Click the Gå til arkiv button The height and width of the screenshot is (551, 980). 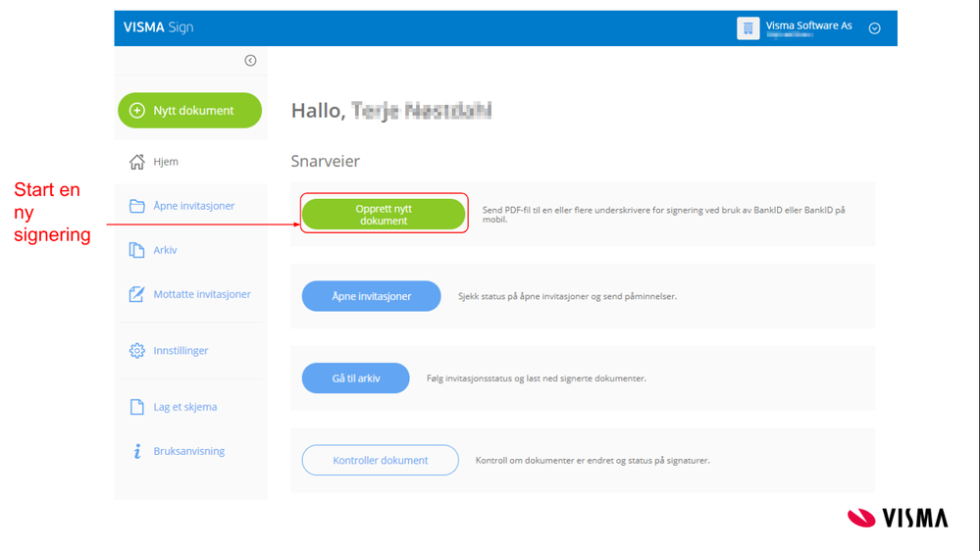pos(356,377)
